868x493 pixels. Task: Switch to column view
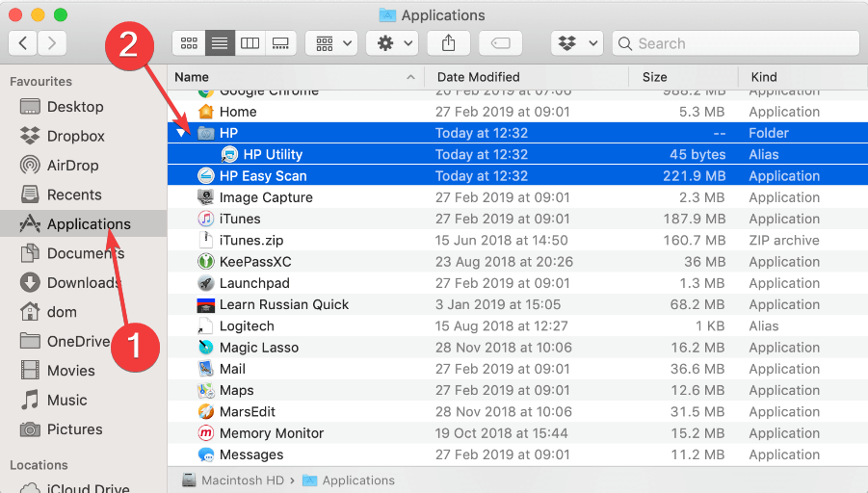250,43
